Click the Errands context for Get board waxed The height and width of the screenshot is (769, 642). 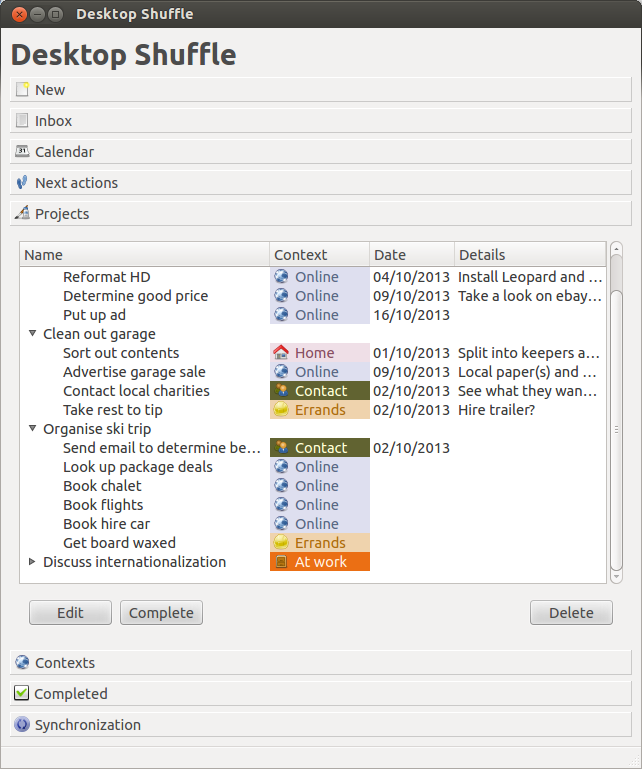319,543
